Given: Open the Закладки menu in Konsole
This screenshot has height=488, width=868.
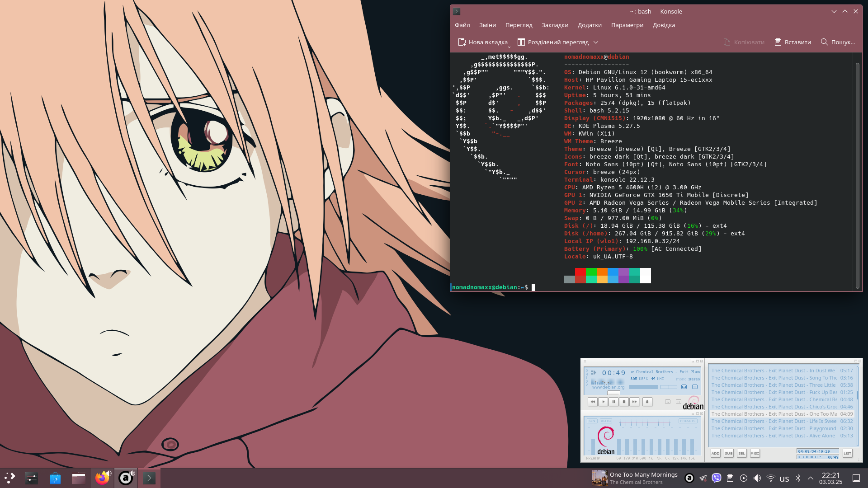Looking at the screenshot, I should 555,25.
